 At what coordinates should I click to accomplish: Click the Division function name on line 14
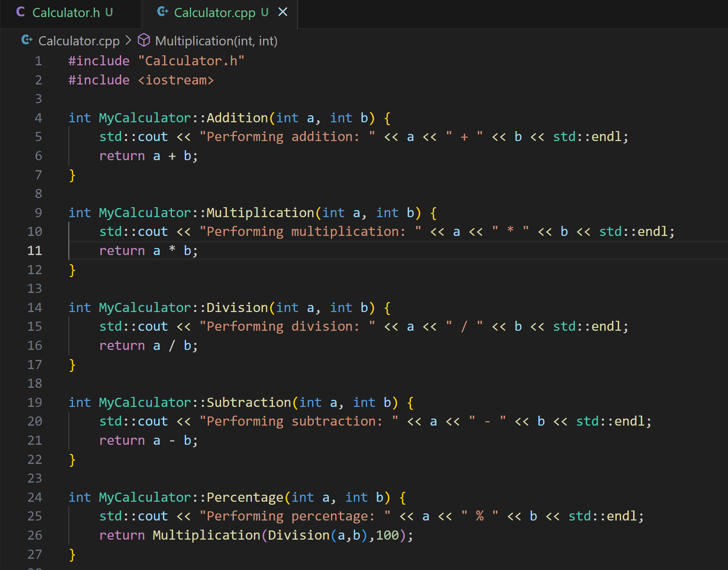pos(237,307)
